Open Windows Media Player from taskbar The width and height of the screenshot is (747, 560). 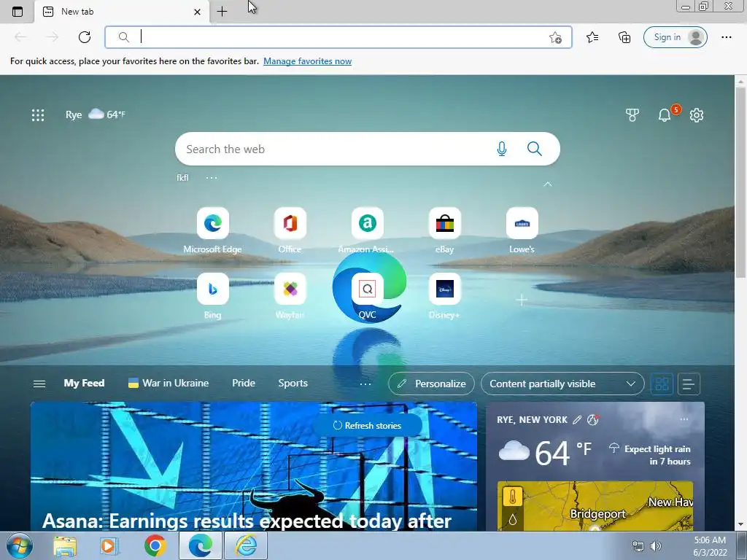(x=109, y=545)
